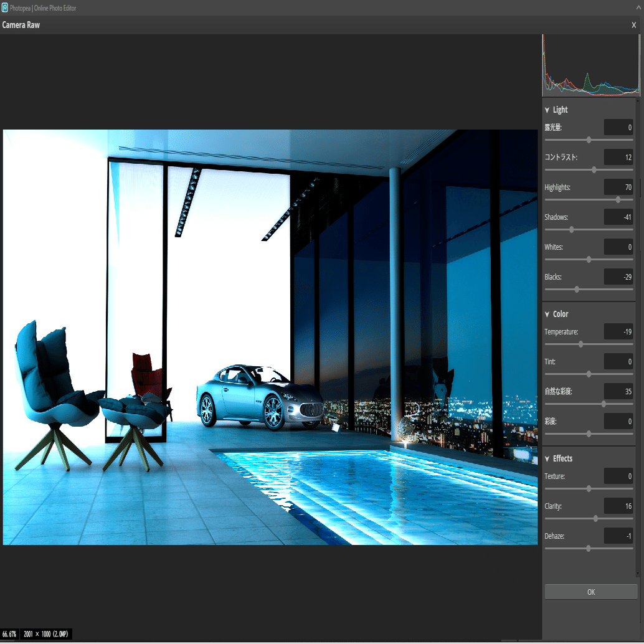Screen dimensions: 644x644
Task: Click the Light section heading
Action: point(560,110)
